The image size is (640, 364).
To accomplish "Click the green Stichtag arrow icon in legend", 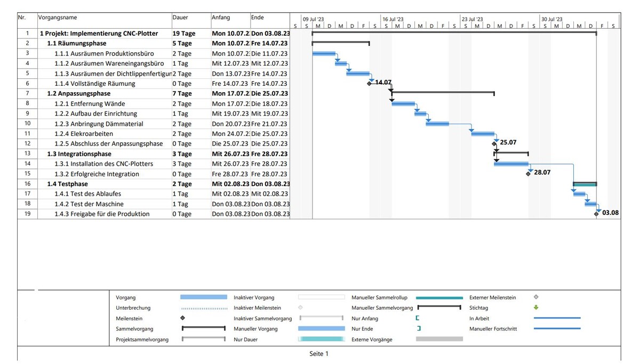I will [x=536, y=308].
